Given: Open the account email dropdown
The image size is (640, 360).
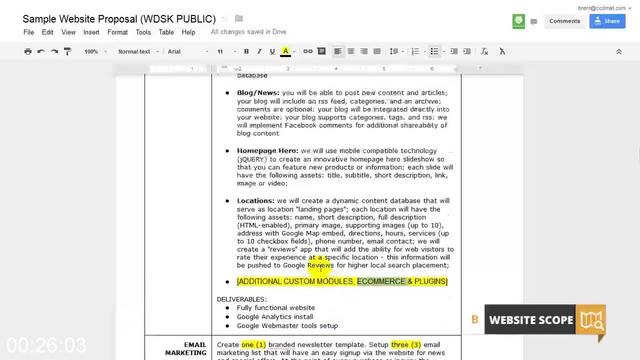Looking at the screenshot, I should coord(604,8).
